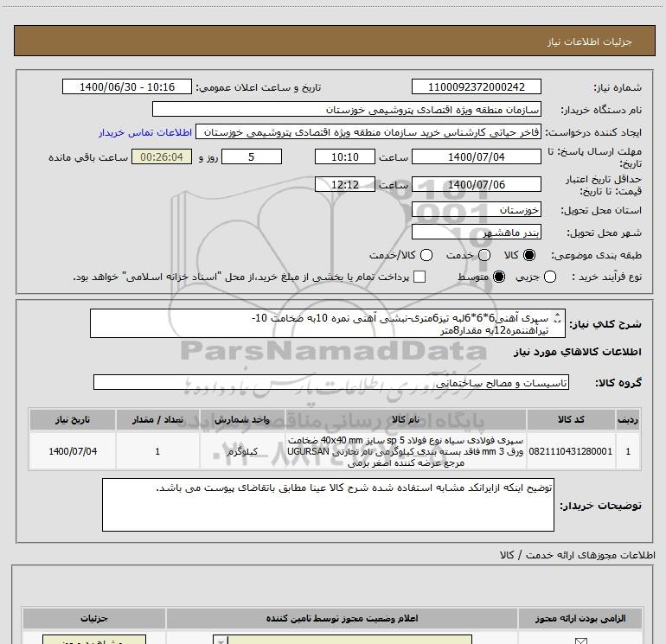The height and width of the screenshot is (644, 666).
Task: Click the اطلاعات کالاهای مورد نیاز section heading
Action: pyautogui.click(x=578, y=352)
